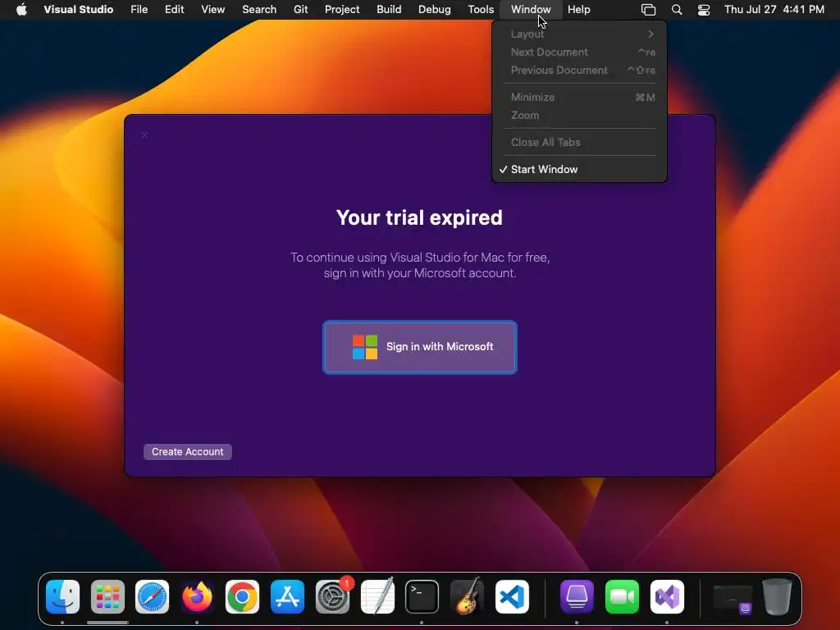Close the trial expired dialog

point(144,135)
